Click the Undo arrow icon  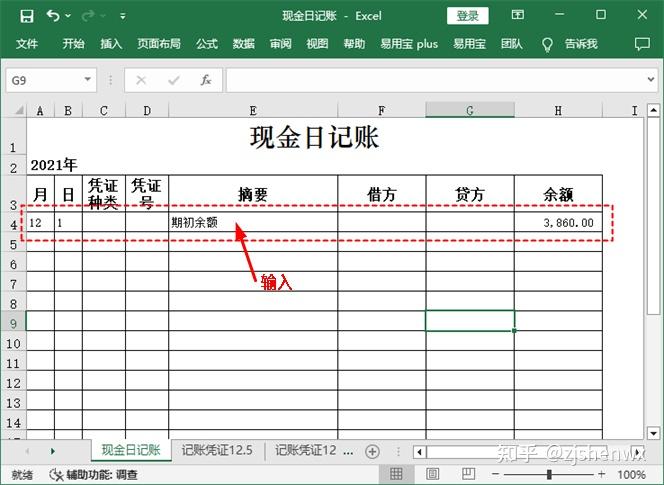click(52, 16)
